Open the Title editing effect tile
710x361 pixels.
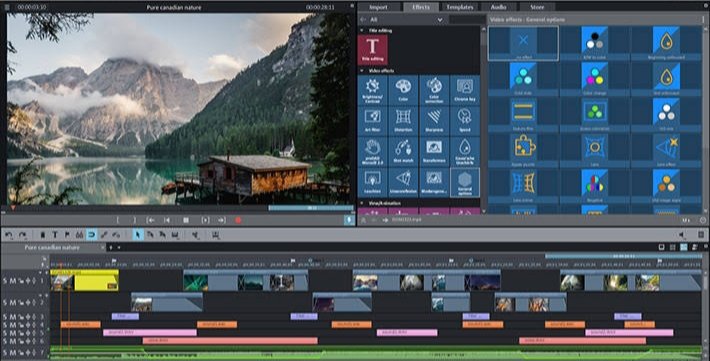pyautogui.click(x=373, y=49)
